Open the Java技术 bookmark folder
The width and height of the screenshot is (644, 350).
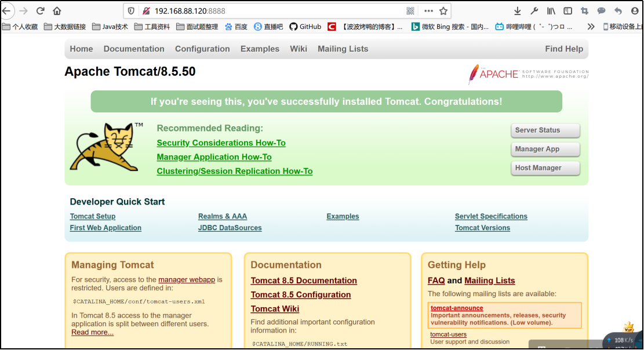click(110, 27)
